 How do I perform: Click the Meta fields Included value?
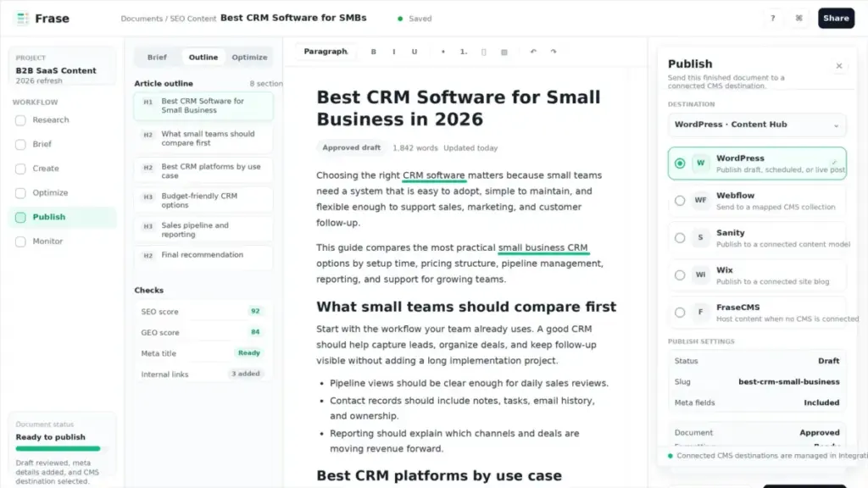point(821,402)
